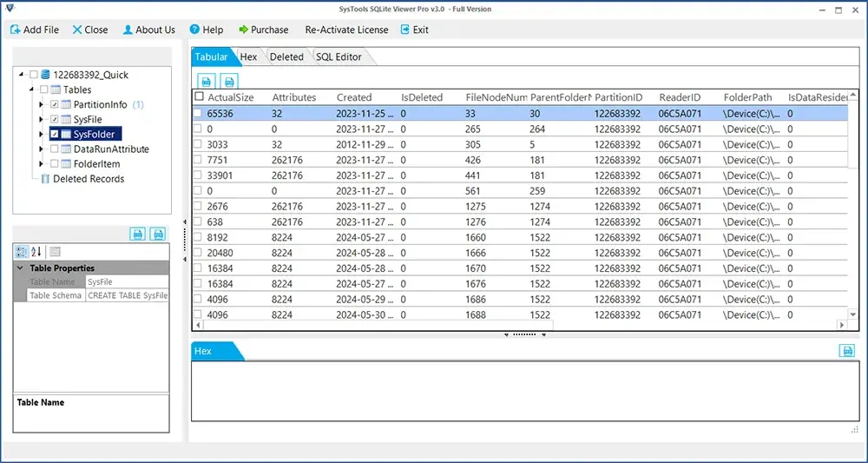Screen dimensions: 868x463
Task: Check the DataRunAttribute table checkbox
Action: click(55, 149)
